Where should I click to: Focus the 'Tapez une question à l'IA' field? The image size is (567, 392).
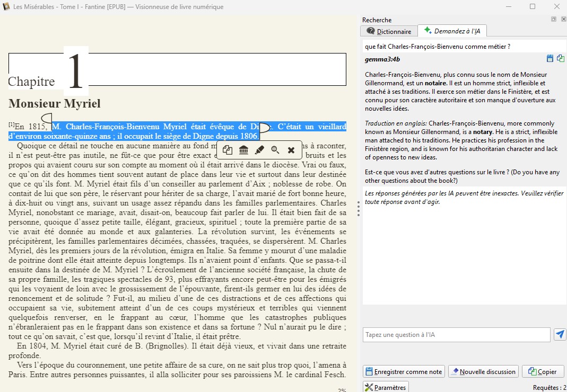(x=456, y=335)
